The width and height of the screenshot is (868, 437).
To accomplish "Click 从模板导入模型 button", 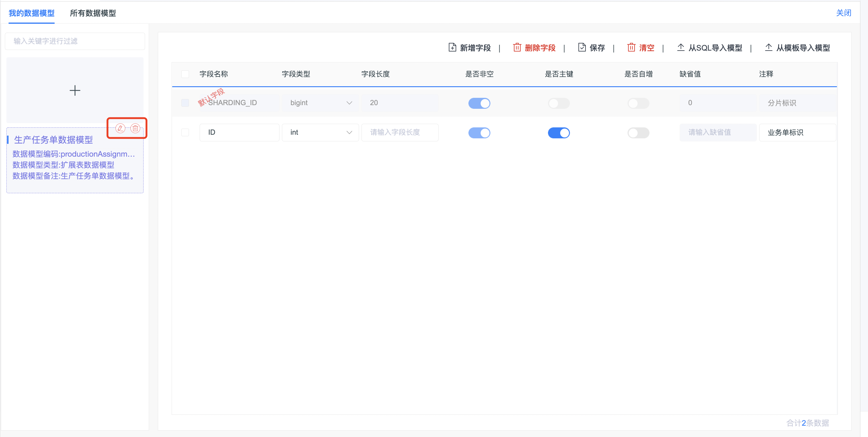I will [797, 48].
